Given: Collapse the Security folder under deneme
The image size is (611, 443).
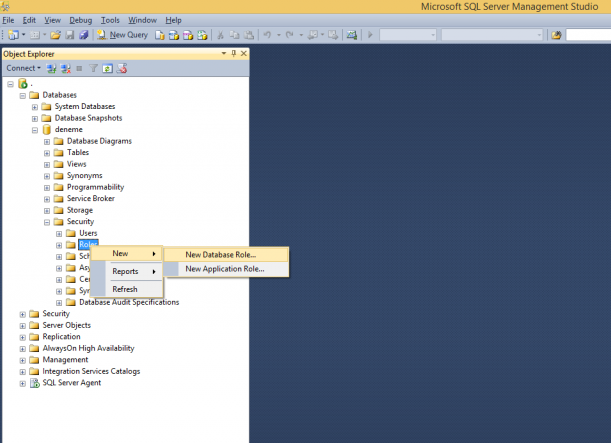Looking at the screenshot, I should (47, 222).
